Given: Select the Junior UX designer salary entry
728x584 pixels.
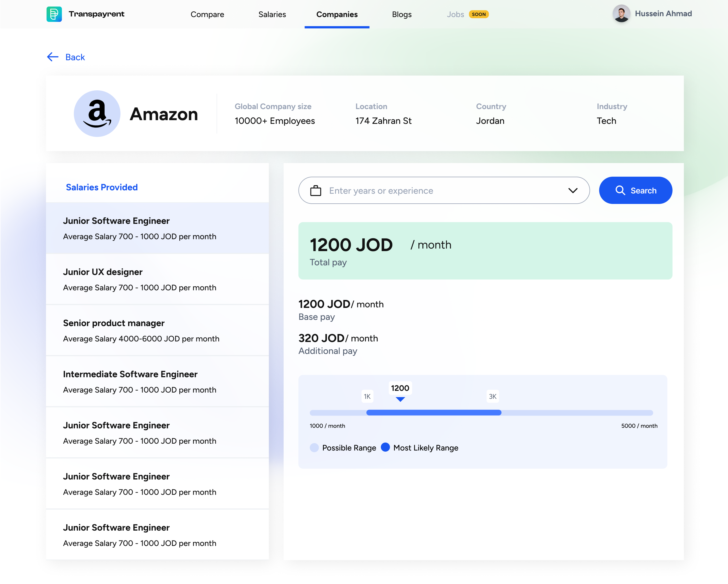Looking at the screenshot, I should point(157,279).
